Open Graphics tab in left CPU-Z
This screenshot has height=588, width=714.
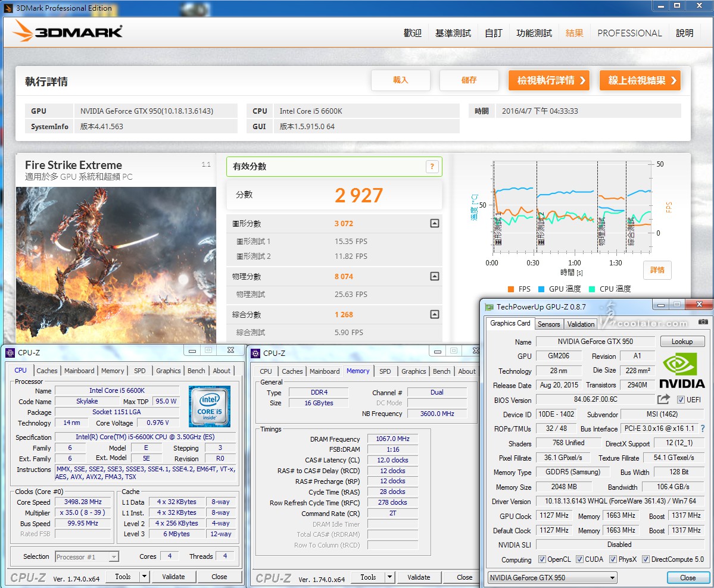[x=169, y=370]
